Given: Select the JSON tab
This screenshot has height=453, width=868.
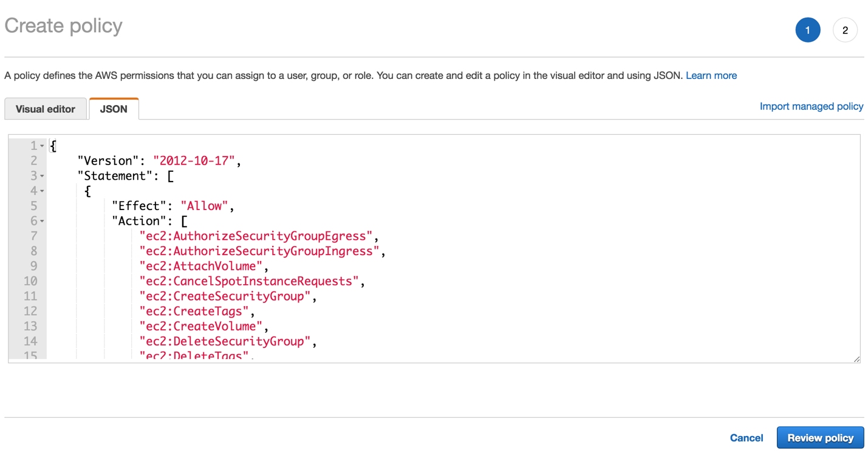Looking at the screenshot, I should (x=114, y=109).
